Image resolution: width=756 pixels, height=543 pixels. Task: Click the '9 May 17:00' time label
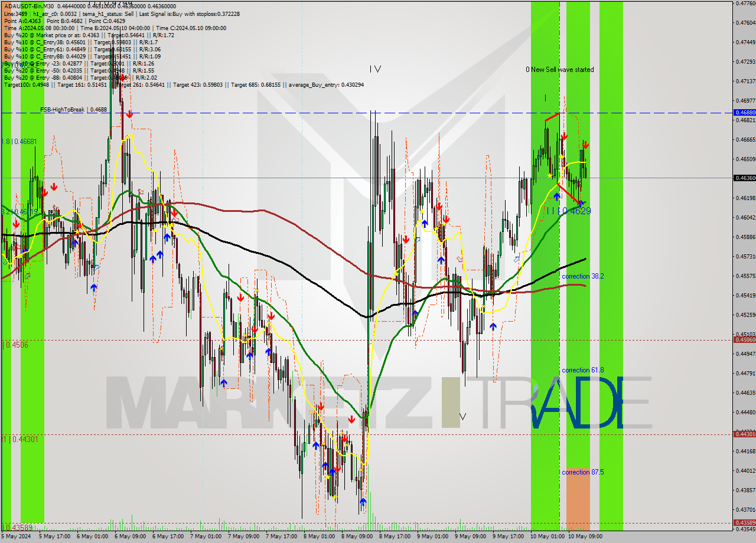(x=509, y=537)
